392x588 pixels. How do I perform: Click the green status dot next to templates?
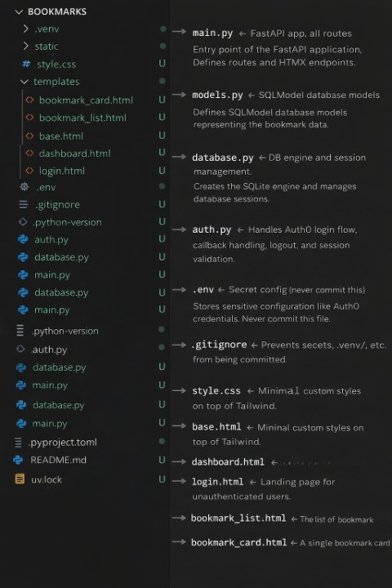162,81
